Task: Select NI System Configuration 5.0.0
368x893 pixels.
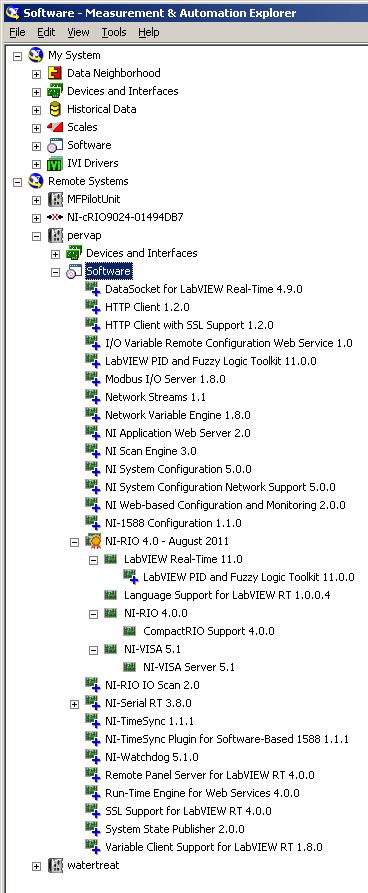Action: click(x=178, y=469)
